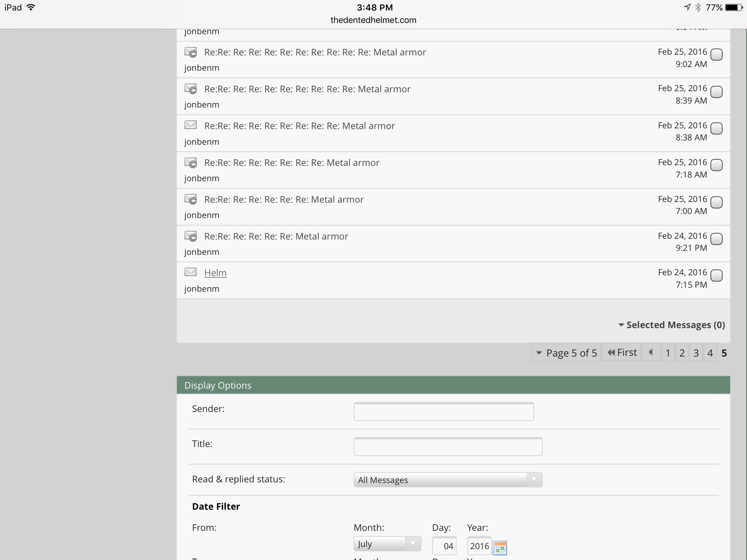The width and height of the screenshot is (747, 560).
Task: Expand the Page 5 of 5 jump menu
Action: pyautogui.click(x=566, y=353)
